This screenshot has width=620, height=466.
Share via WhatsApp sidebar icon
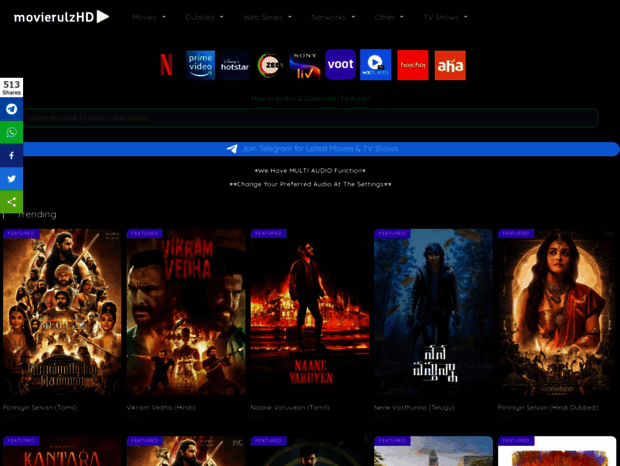click(x=11, y=132)
